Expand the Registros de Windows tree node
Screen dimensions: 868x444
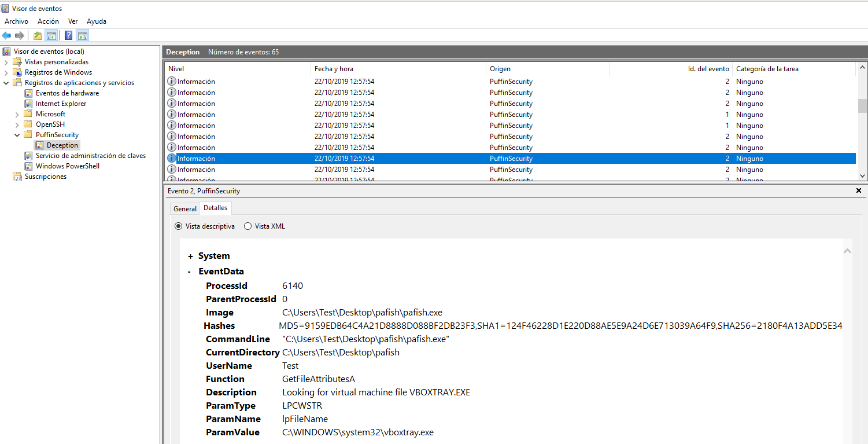tap(6, 72)
